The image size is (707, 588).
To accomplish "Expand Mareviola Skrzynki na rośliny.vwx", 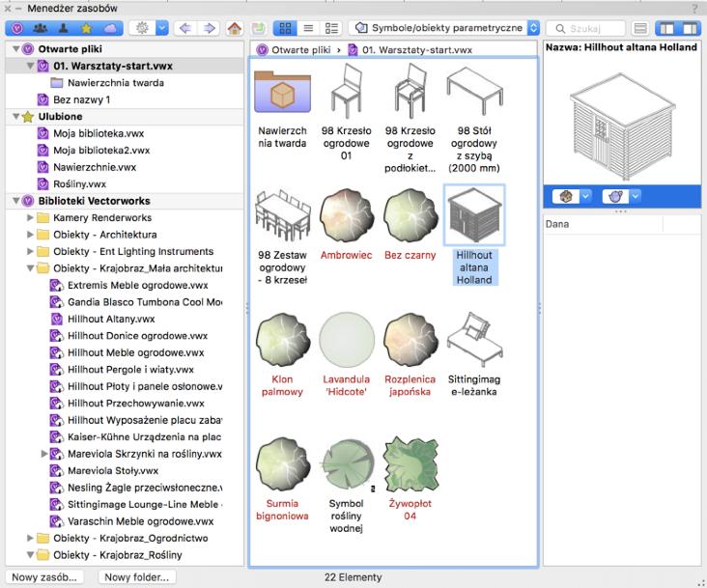I will click(44, 454).
